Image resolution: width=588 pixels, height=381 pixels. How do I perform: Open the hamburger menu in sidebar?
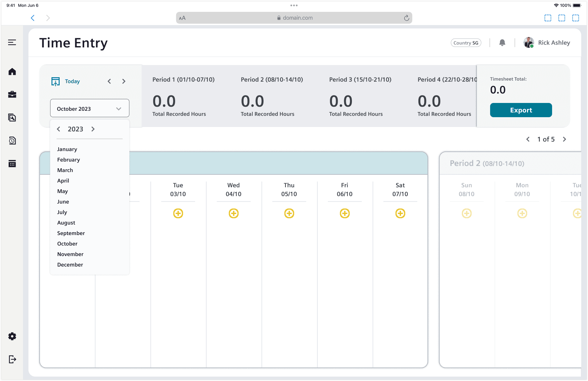(12, 42)
